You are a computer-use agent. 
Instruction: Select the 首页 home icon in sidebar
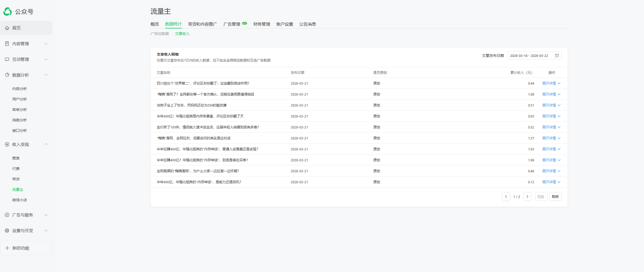(x=7, y=28)
